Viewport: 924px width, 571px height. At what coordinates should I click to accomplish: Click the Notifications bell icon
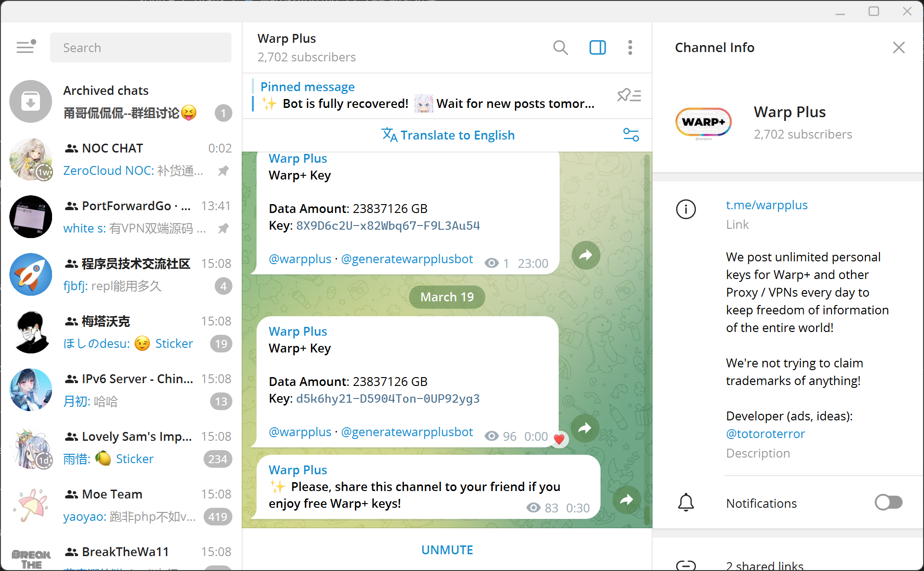tap(686, 503)
